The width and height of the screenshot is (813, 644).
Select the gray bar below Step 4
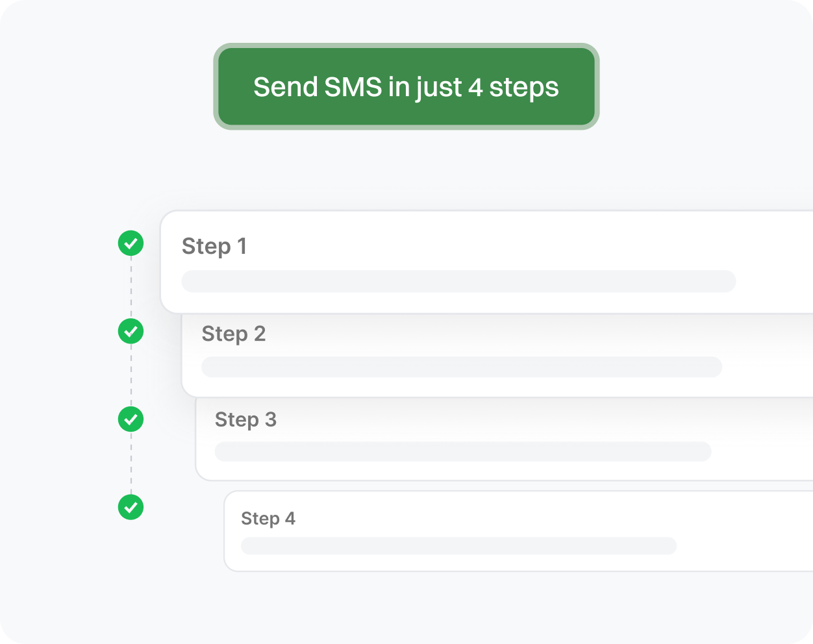tap(458, 546)
